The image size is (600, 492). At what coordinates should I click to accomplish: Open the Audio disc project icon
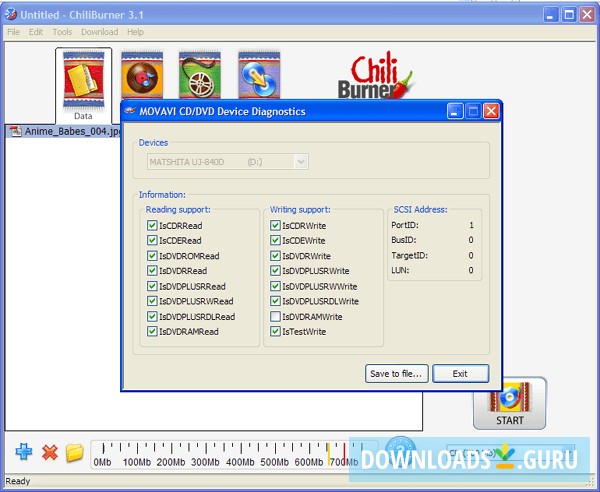point(142,75)
